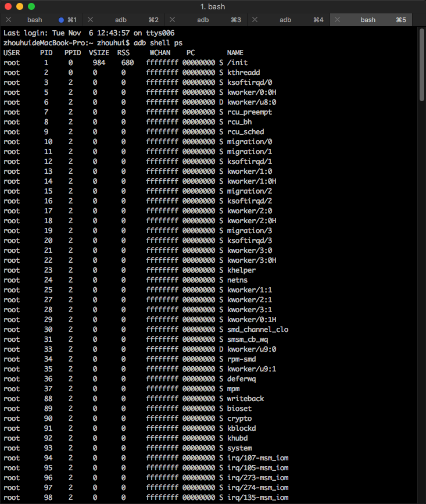The image size is (426, 504).
Task: Click the 'rcu_preempt' process name
Action: [250, 112]
